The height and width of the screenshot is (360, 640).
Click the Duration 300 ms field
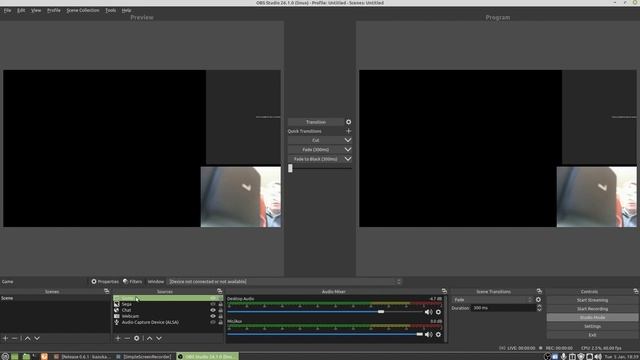(x=507, y=308)
